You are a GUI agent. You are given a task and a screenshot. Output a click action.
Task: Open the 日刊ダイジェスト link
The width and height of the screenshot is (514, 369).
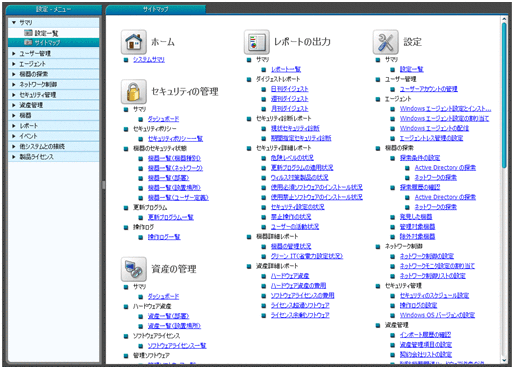(289, 89)
